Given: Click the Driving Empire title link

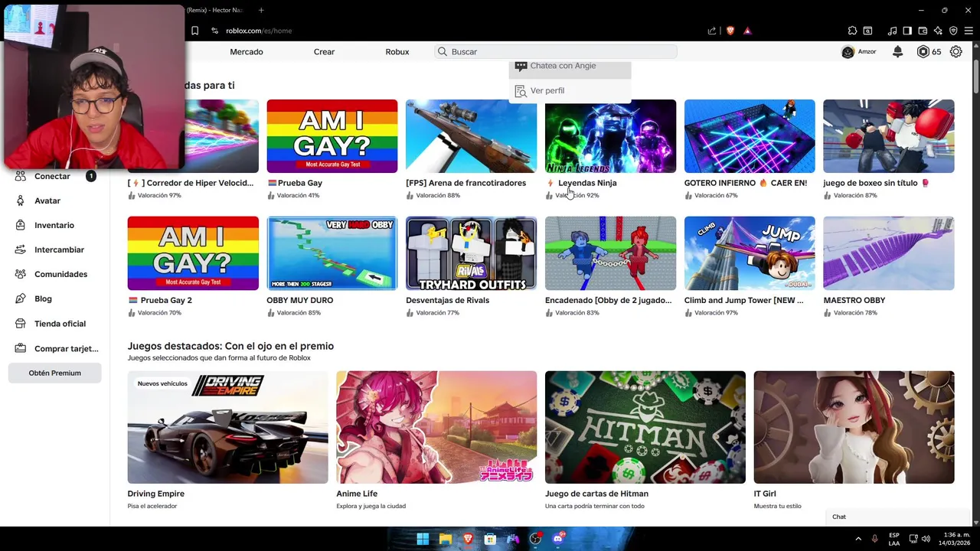Looking at the screenshot, I should coord(156,494).
